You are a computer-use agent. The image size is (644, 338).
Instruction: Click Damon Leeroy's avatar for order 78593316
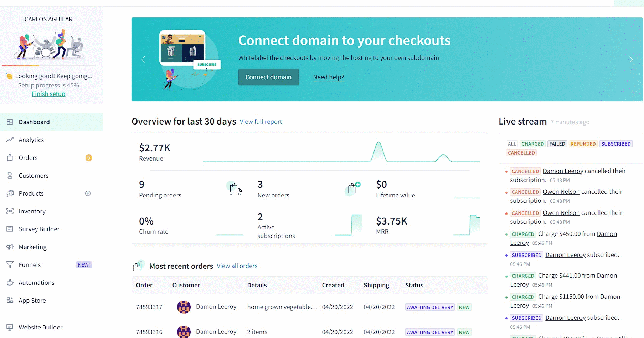pos(184,332)
